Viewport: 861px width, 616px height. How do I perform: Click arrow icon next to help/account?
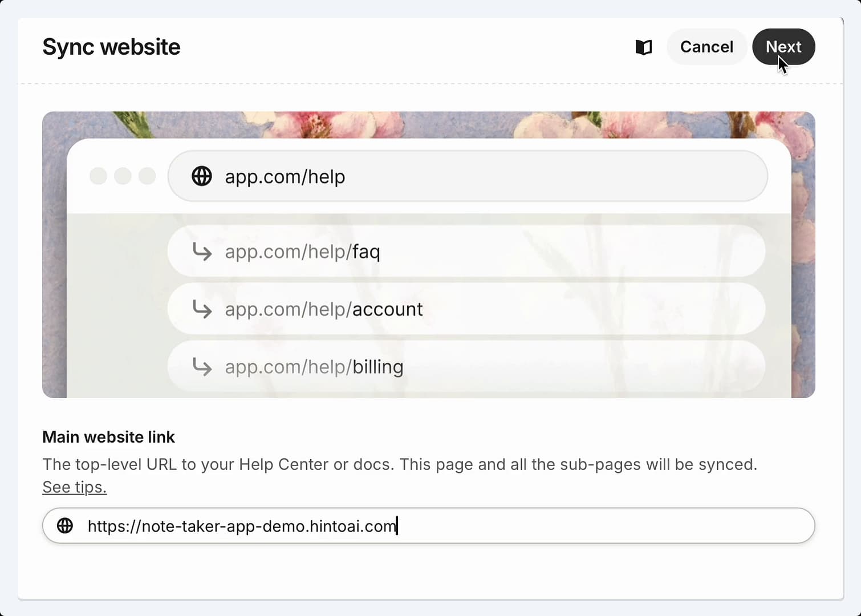(202, 309)
